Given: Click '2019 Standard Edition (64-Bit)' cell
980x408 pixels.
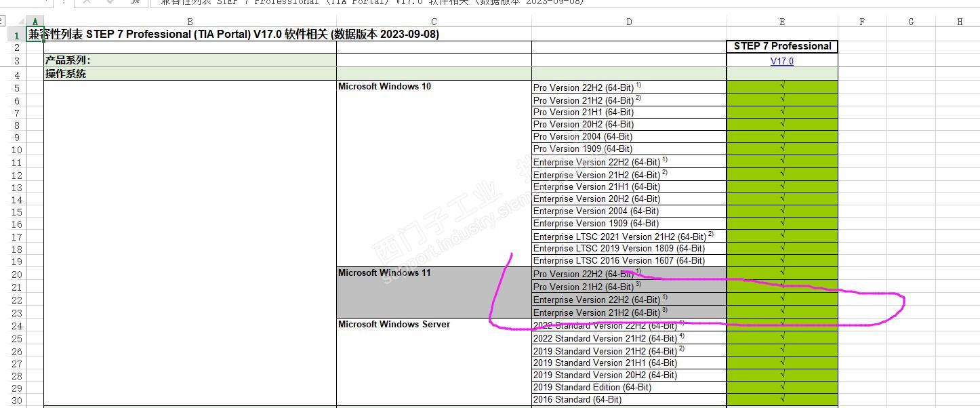Looking at the screenshot, I should [629, 388].
